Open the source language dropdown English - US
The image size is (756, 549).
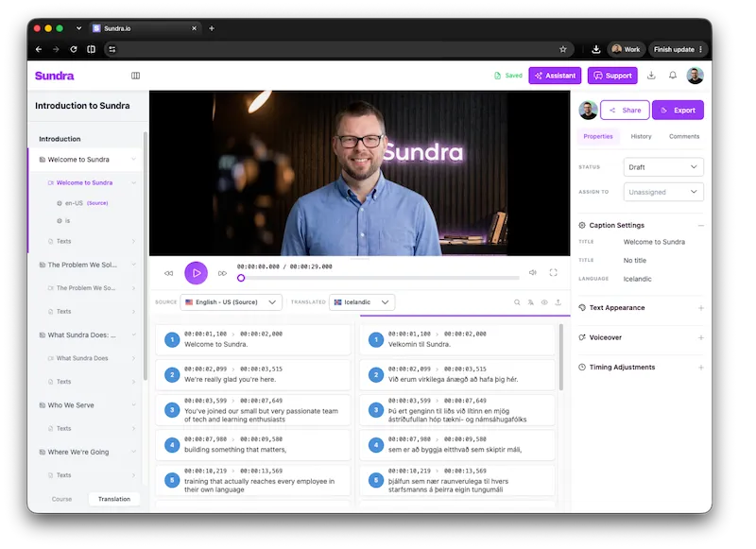(x=231, y=302)
